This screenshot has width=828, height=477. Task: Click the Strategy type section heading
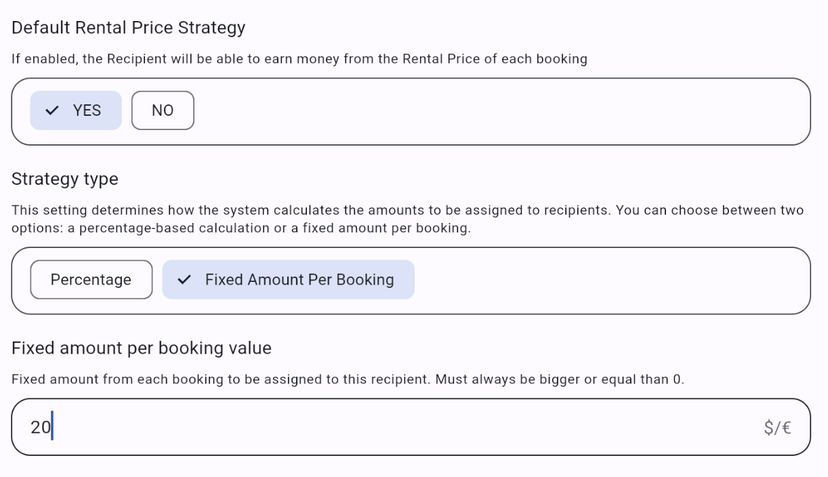click(65, 179)
